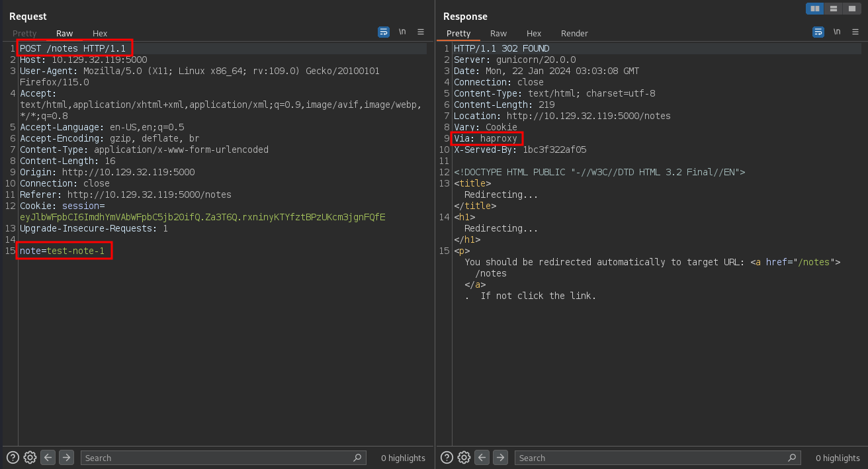The width and height of the screenshot is (868, 469).
Task: Open Request search settings gear
Action: point(30,457)
